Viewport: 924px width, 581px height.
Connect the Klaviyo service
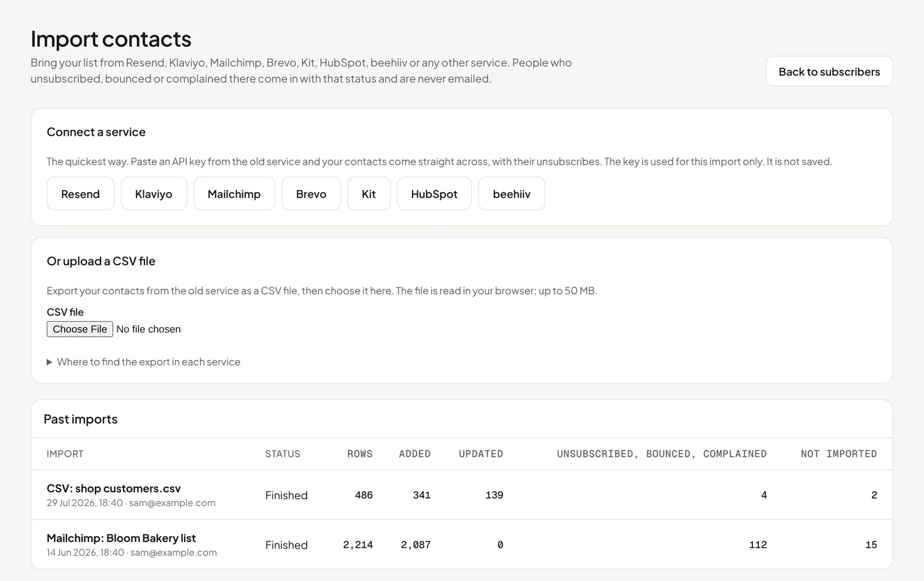tap(154, 194)
